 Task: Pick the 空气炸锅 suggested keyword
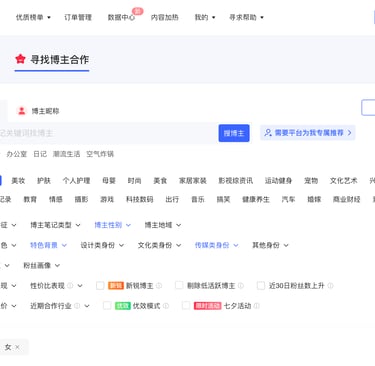(x=100, y=154)
